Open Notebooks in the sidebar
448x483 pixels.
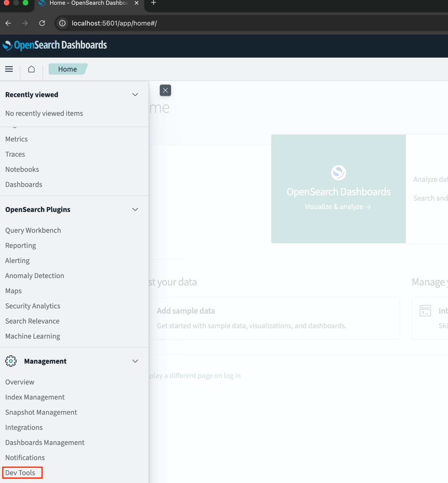tap(22, 169)
